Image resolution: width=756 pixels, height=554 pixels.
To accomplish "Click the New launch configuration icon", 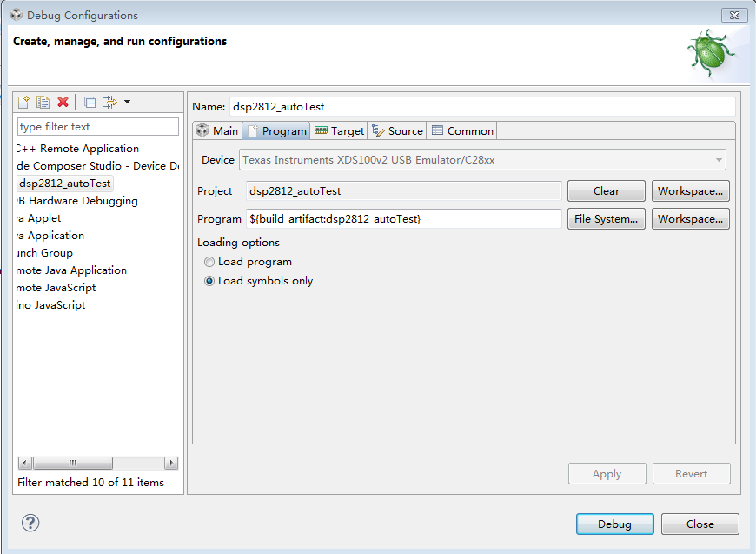I will click(24, 103).
